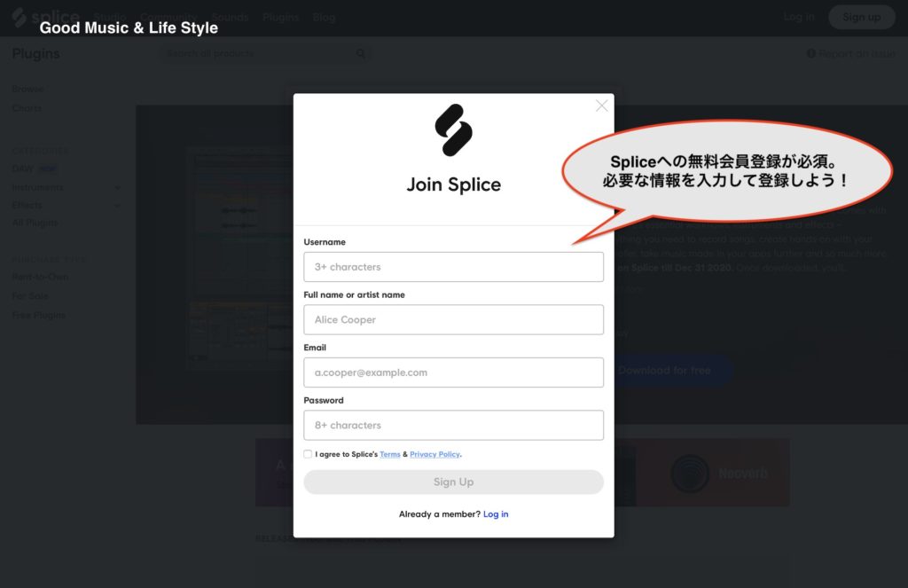This screenshot has width=908, height=588.
Task: Tick the agree to Splice's Terms checkbox
Action: pyautogui.click(x=308, y=454)
